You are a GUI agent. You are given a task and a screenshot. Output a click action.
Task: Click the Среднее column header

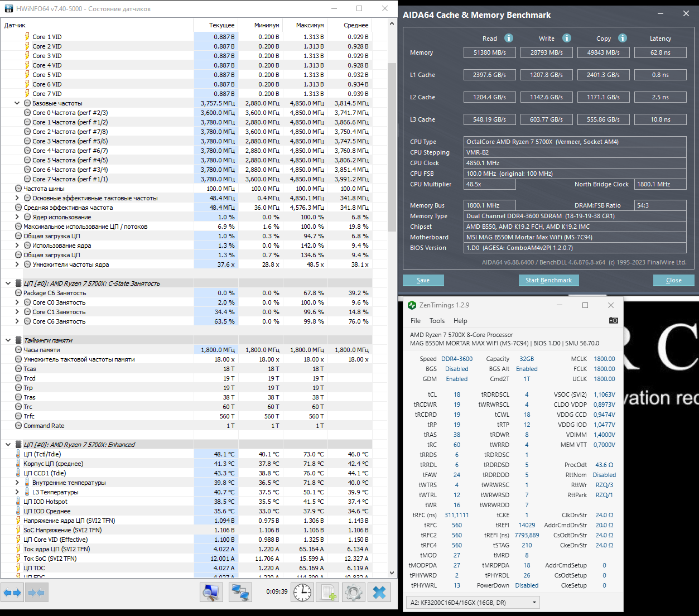pyautogui.click(x=350, y=25)
